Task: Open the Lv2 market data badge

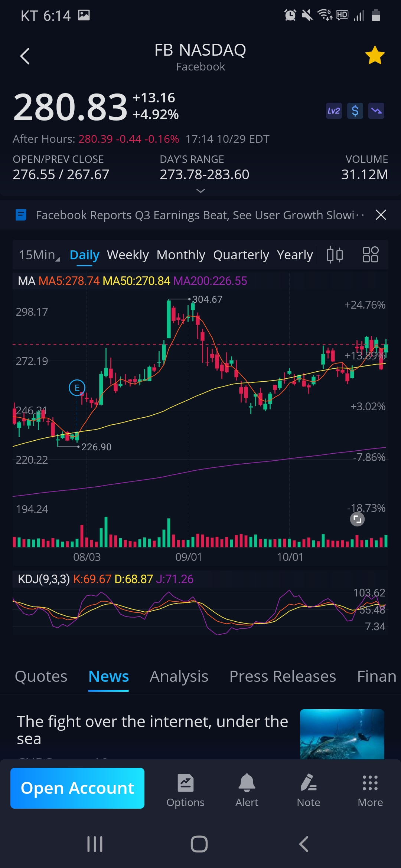Action: [333, 111]
